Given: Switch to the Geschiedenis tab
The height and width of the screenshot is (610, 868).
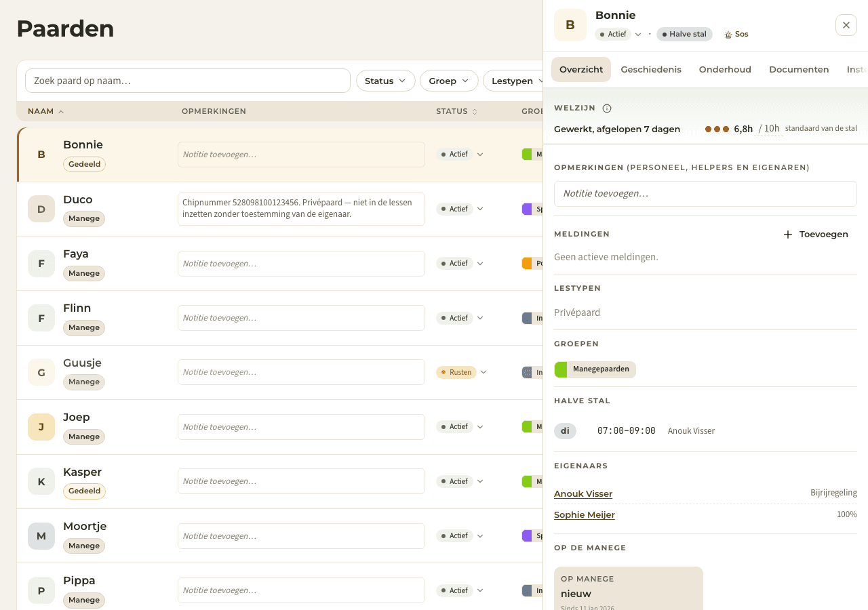Looking at the screenshot, I should (x=651, y=69).
